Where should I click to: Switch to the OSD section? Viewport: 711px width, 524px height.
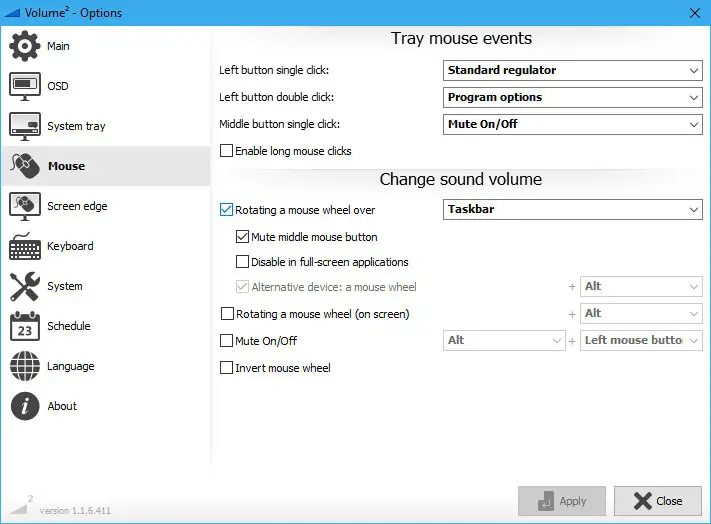106,86
